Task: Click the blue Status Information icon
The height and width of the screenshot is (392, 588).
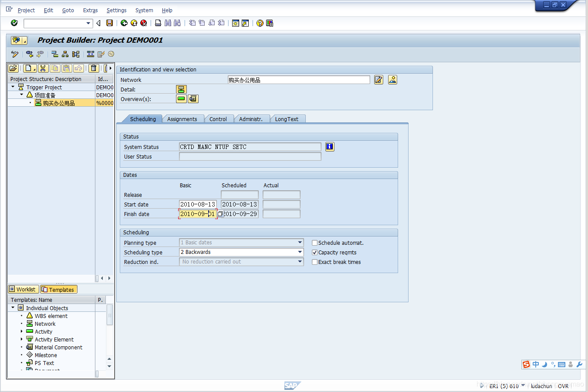Action: [330, 147]
